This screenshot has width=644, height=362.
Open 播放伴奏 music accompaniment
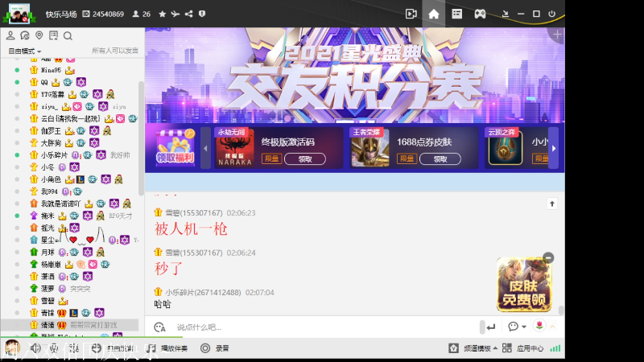(168, 348)
